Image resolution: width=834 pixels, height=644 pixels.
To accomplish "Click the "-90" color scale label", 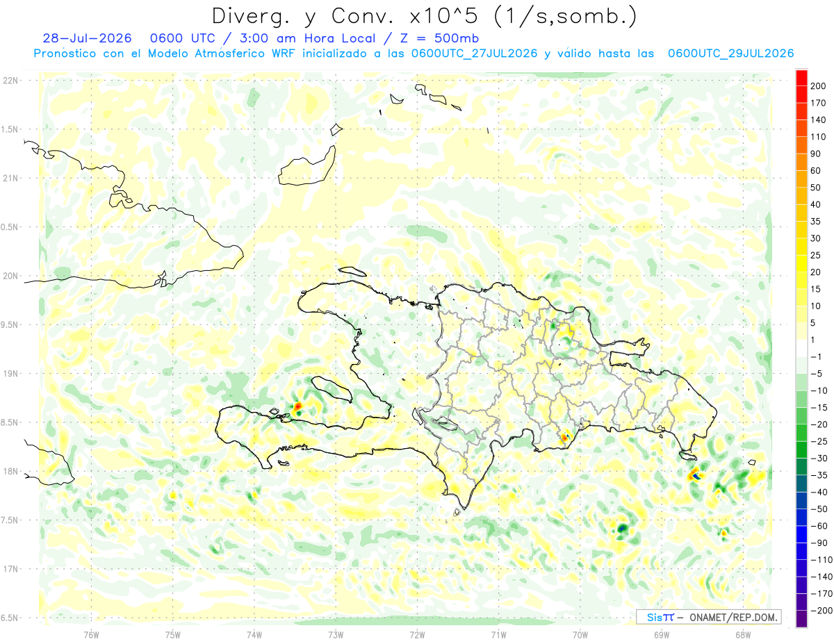I will 819,543.
